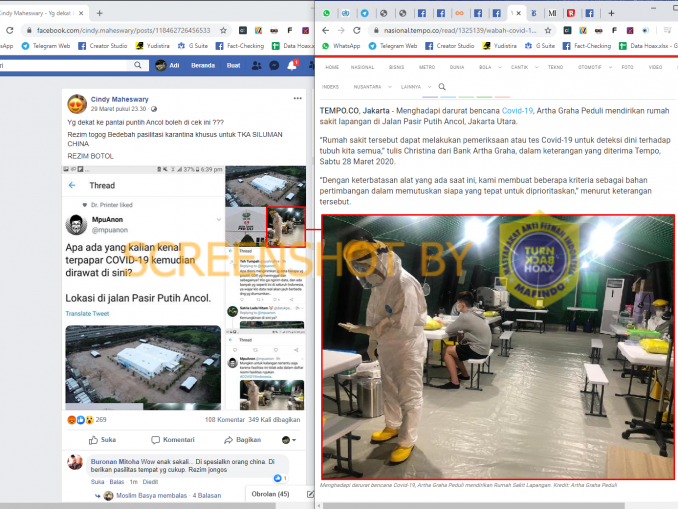The image size is (678, 509).
Task: Open the Obrolan (45) chat bar
Action: click(270, 494)
